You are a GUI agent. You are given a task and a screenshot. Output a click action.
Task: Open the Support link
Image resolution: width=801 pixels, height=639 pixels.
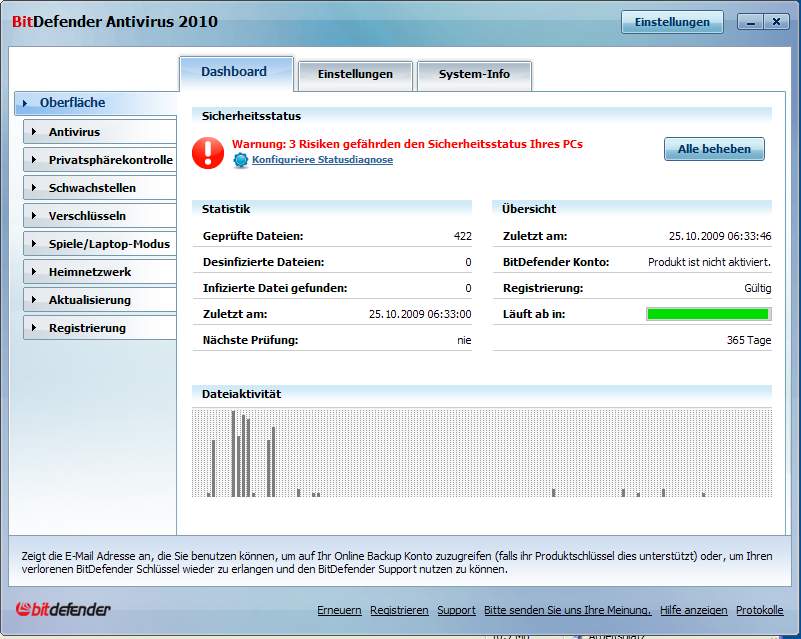coord(456,610)
